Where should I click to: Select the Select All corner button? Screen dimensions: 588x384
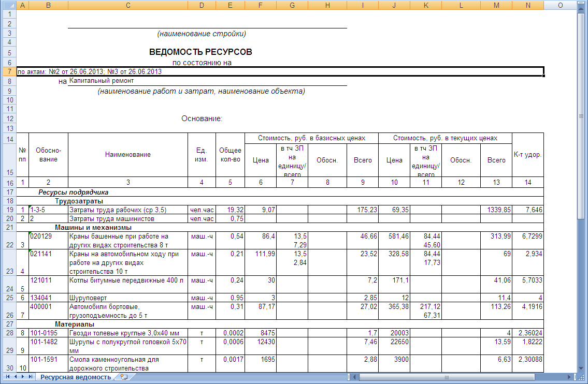tap(9, 5)
